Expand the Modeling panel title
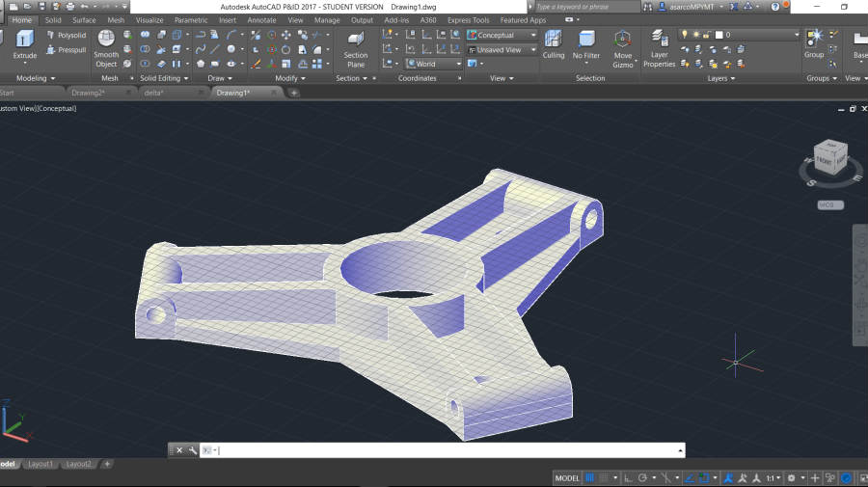The image size is (868, 487). (36, 78)
